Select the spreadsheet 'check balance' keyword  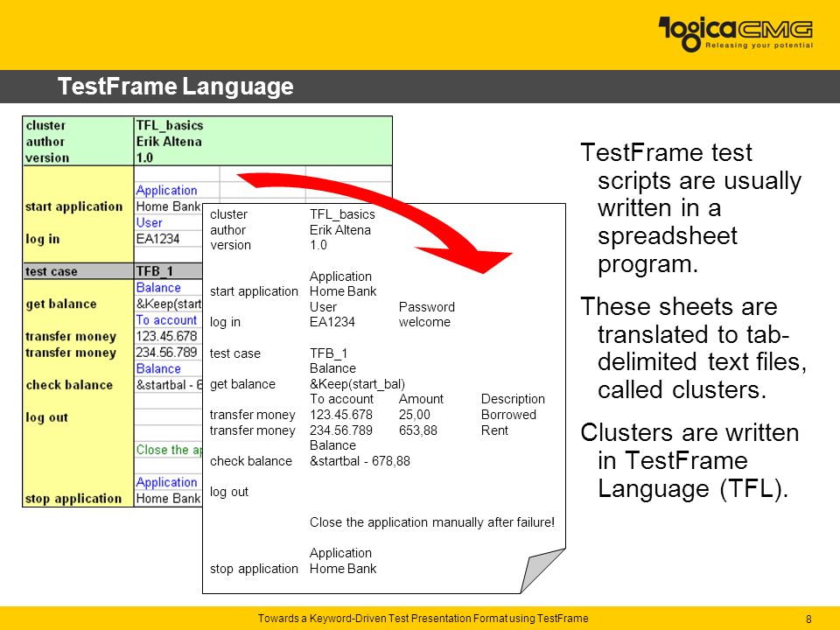pyautogui.click(x=69, y=385)
